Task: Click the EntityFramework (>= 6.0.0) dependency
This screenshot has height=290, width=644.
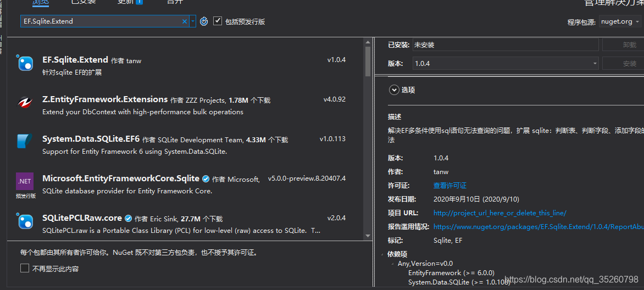Action: [x=451, y=273]
